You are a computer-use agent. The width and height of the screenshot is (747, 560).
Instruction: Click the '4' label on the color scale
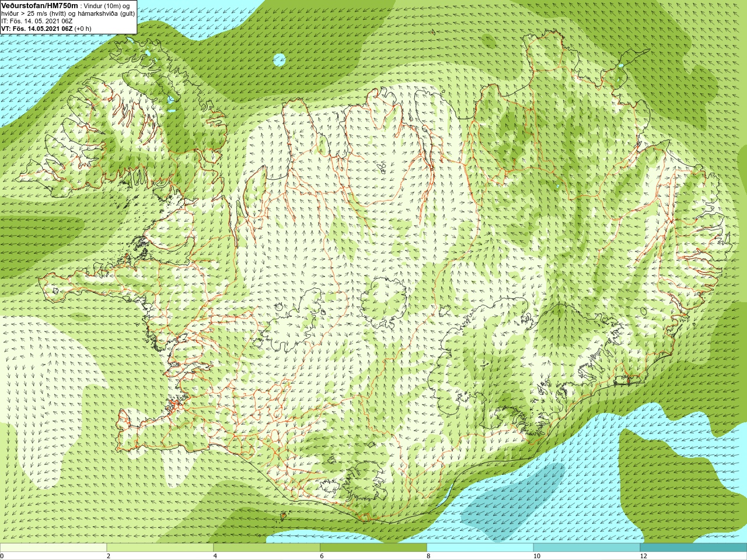(215, 556)
